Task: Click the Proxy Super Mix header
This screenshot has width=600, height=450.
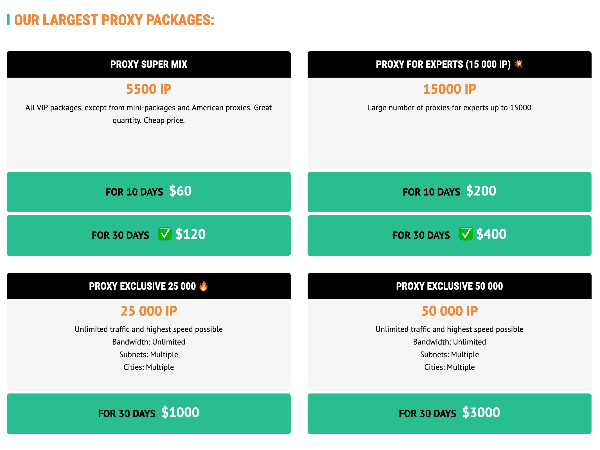Action: [148, 64]
